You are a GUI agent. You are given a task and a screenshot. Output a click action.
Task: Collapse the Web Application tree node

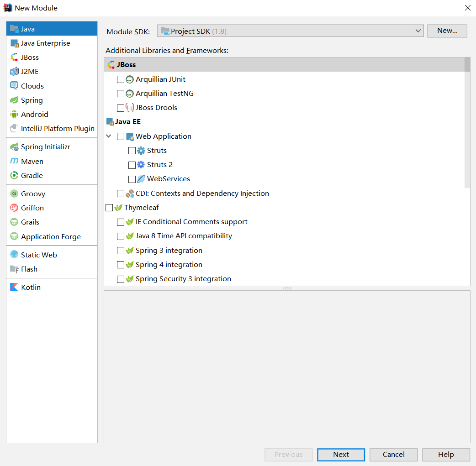pos(109,136)
